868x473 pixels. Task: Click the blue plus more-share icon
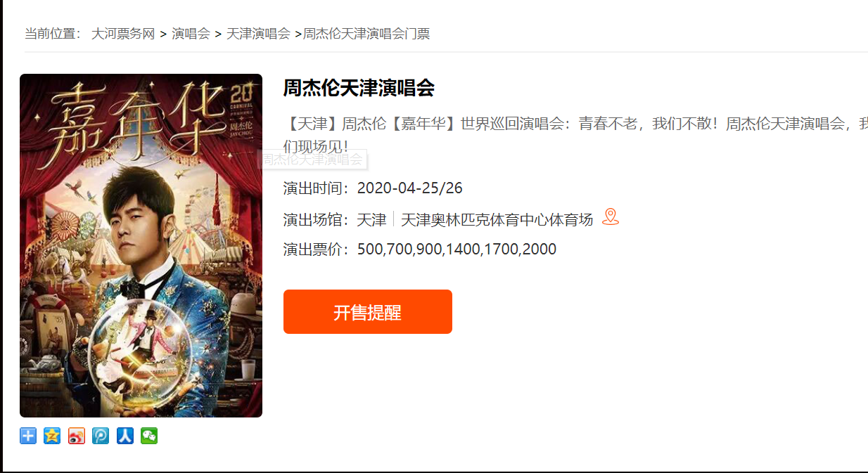28,436
